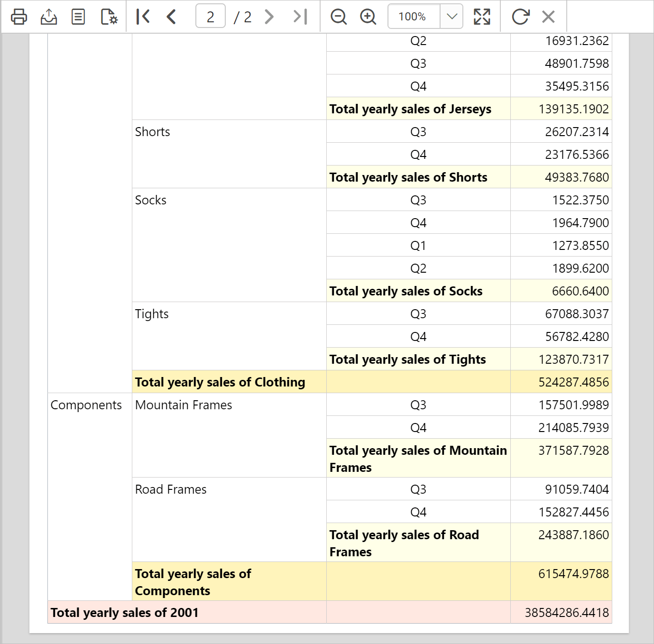This screenshot has width=654, height=644.
Task: Refresh the report
Action: pos(520,17)
